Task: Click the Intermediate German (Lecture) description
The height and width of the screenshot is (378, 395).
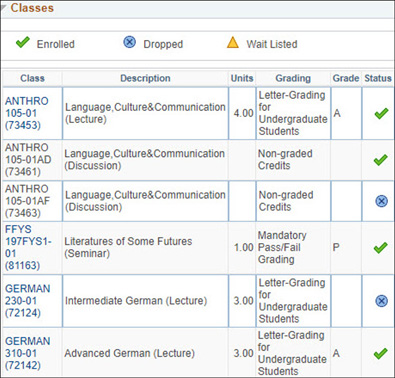Action: tap(136, 301)
